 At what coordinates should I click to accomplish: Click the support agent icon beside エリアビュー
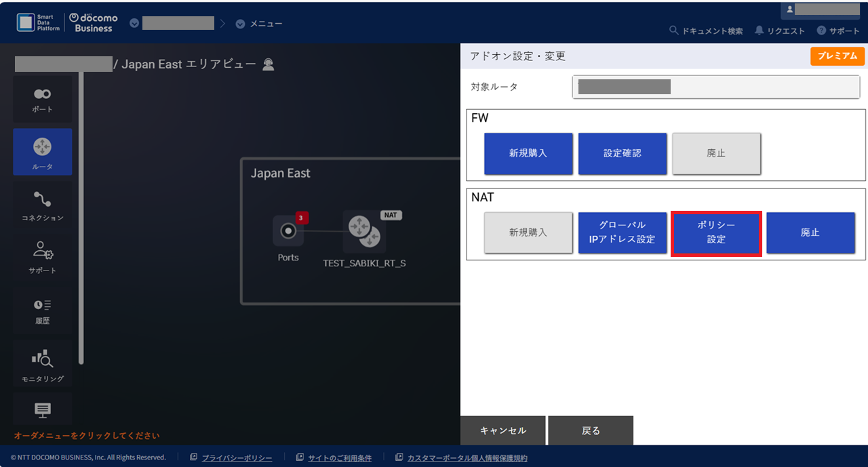pos(269,64)
